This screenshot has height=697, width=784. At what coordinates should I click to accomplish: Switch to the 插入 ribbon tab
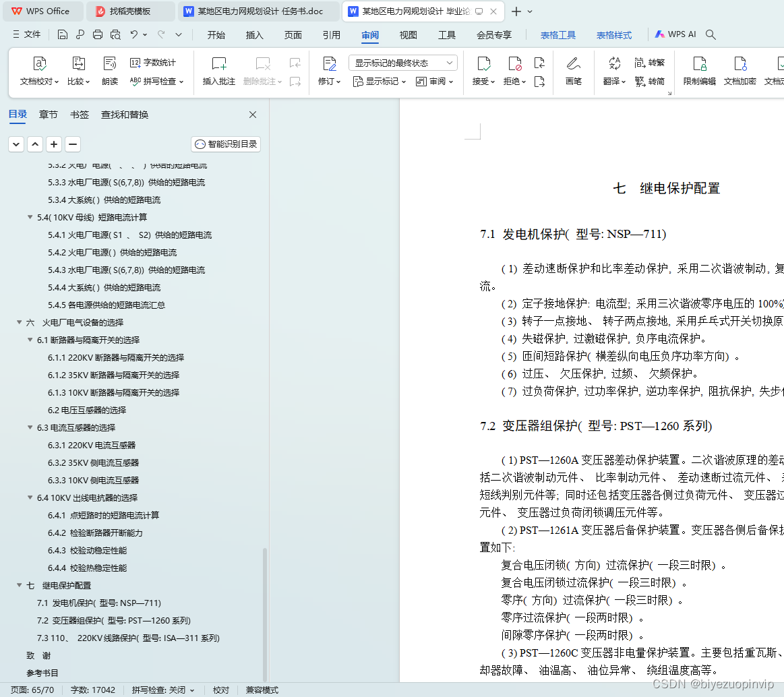[255, 34]
